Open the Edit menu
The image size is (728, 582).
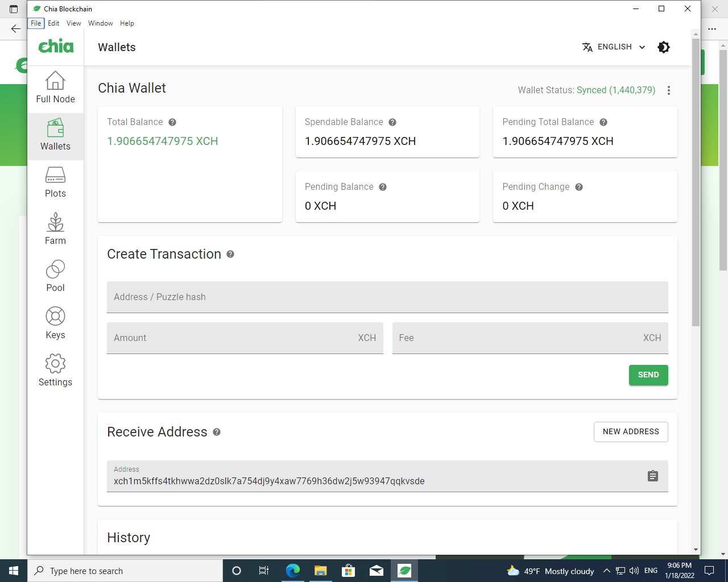[53, 23]
